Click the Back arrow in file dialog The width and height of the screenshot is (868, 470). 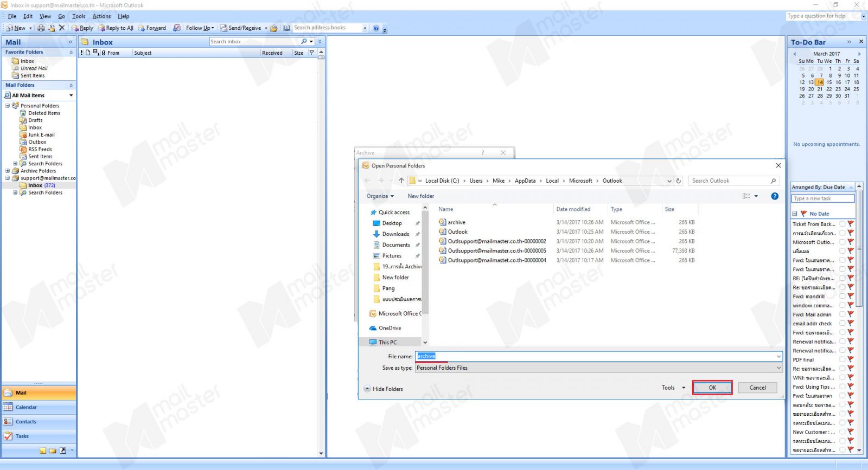pos(367,181)
